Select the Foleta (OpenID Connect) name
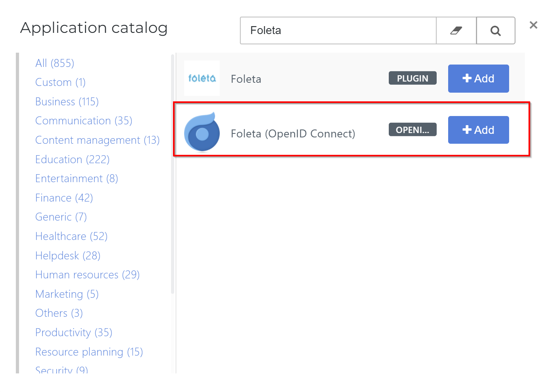The image size is (559, 392). tap(293, 134)
